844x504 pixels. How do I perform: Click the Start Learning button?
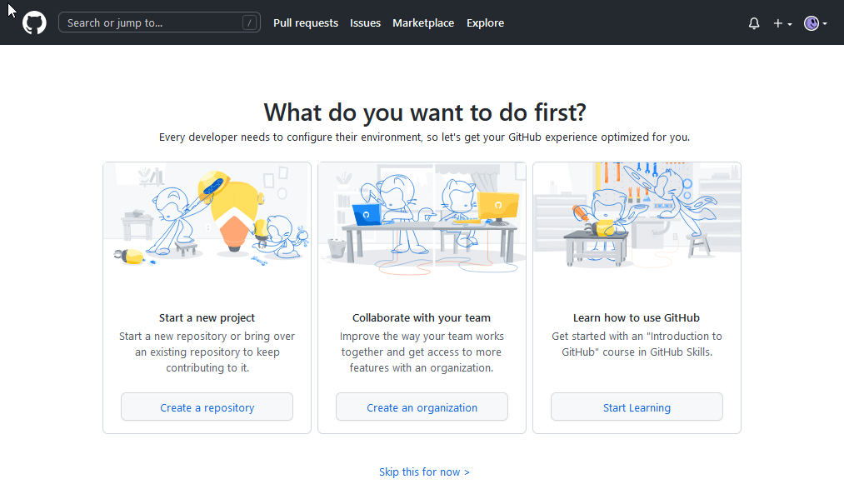(637, 407)
